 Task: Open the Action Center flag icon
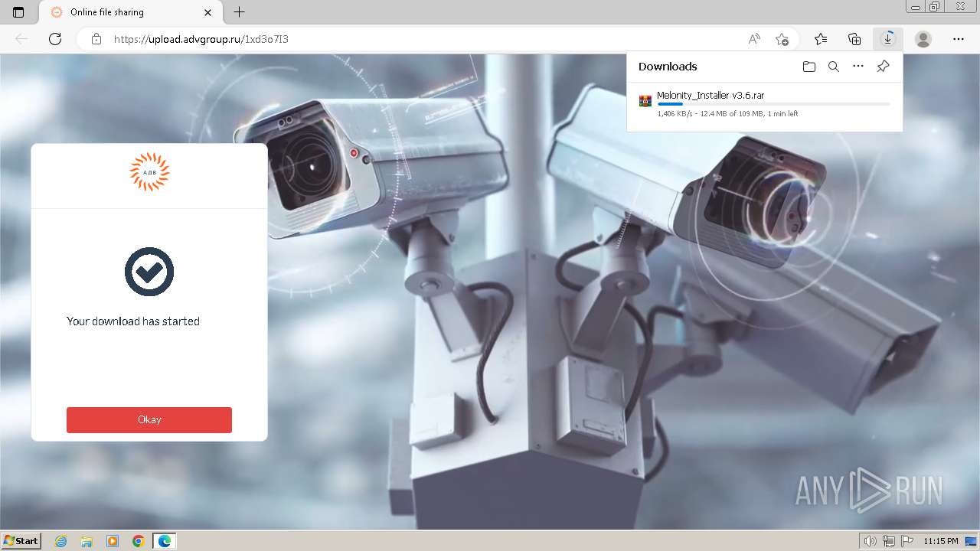pyautogui.click(x=906, y=541)
